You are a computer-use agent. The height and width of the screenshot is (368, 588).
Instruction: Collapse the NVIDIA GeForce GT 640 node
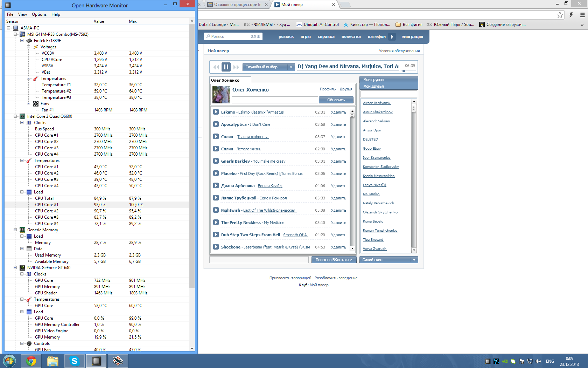(15, 268)
